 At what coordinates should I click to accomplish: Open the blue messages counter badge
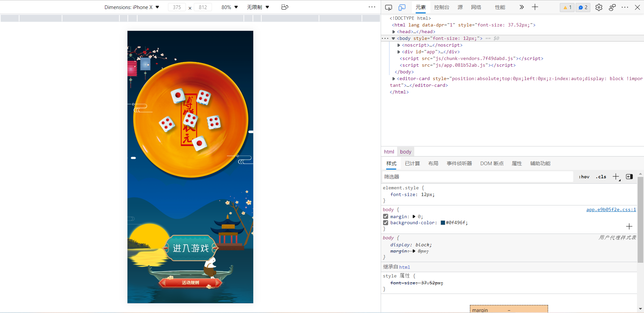pos(583,7)
